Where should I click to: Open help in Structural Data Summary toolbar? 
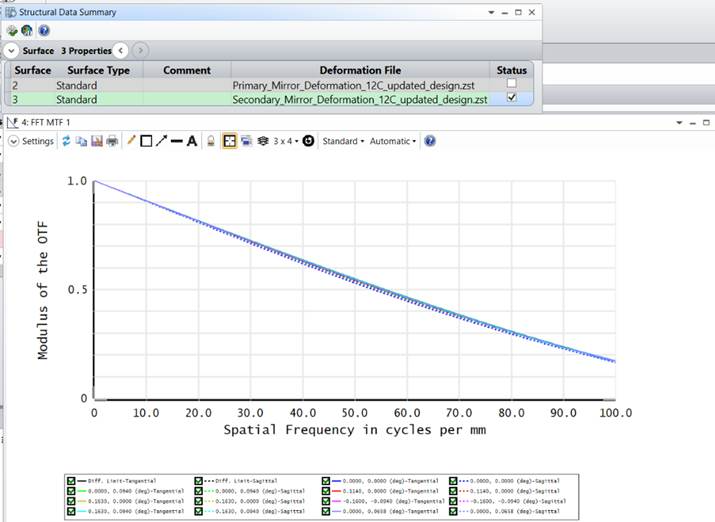(44, 30)
